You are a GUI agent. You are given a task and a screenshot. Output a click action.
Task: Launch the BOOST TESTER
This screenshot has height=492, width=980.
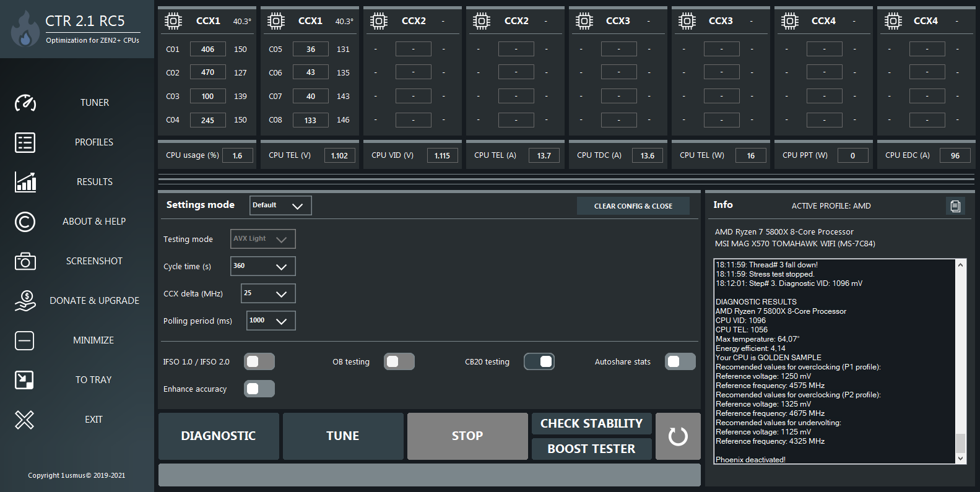click(x=592, y=449)
